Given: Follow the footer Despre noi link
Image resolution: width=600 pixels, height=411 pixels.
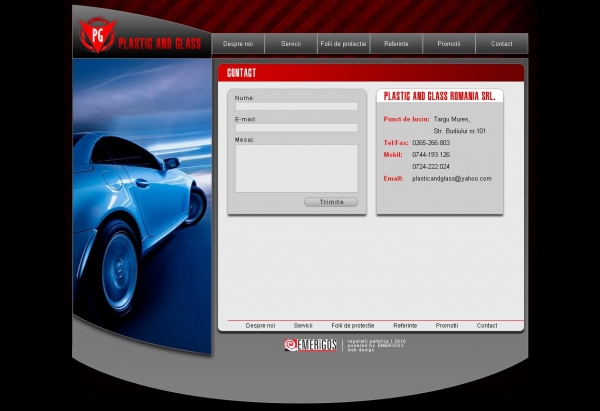Looking at the screenshot, I should (x=260, y=326).
